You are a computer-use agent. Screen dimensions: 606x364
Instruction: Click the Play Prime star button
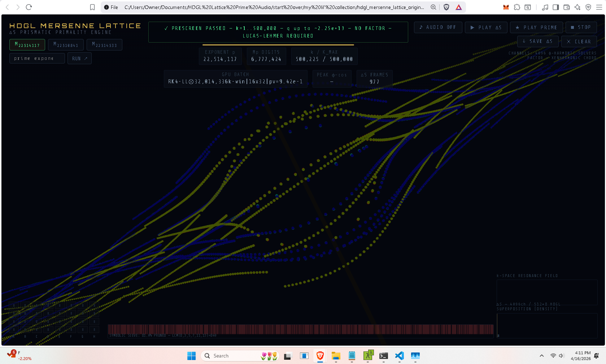point(536,27)
